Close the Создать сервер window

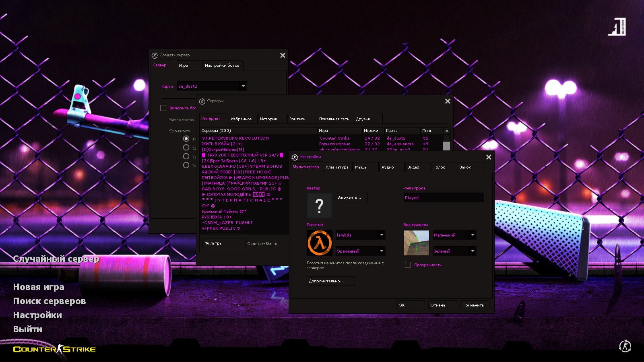283,56
